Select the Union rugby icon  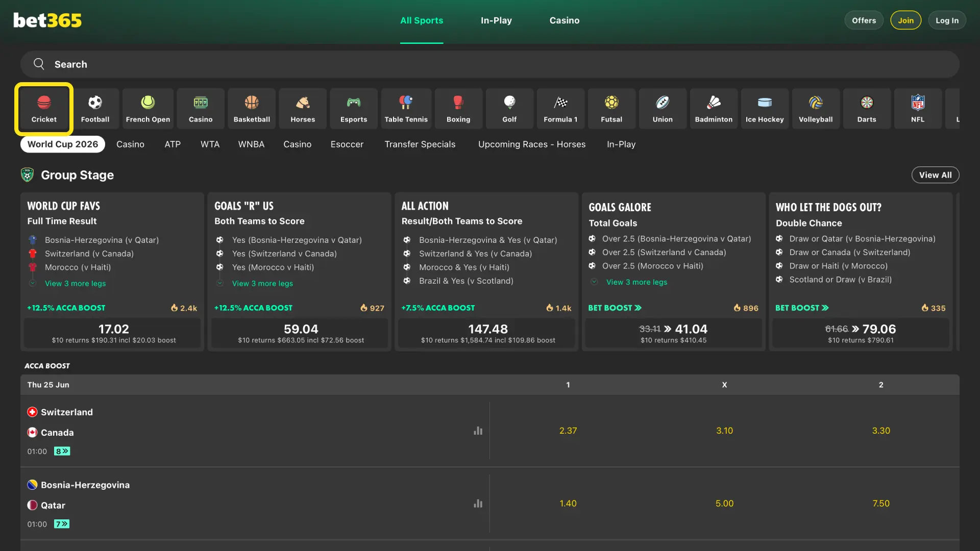coord(663,109)
